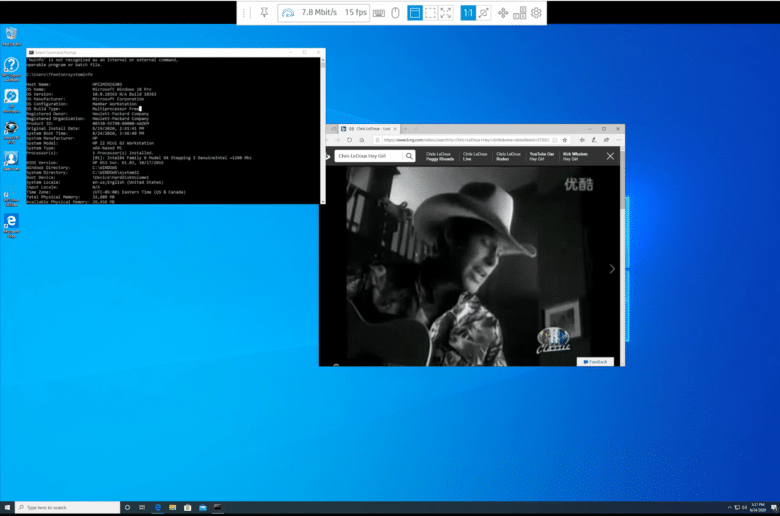Grab the toolbar drag handle dots
The width and height of the screenshot is (780, 516).
[244, 13]
